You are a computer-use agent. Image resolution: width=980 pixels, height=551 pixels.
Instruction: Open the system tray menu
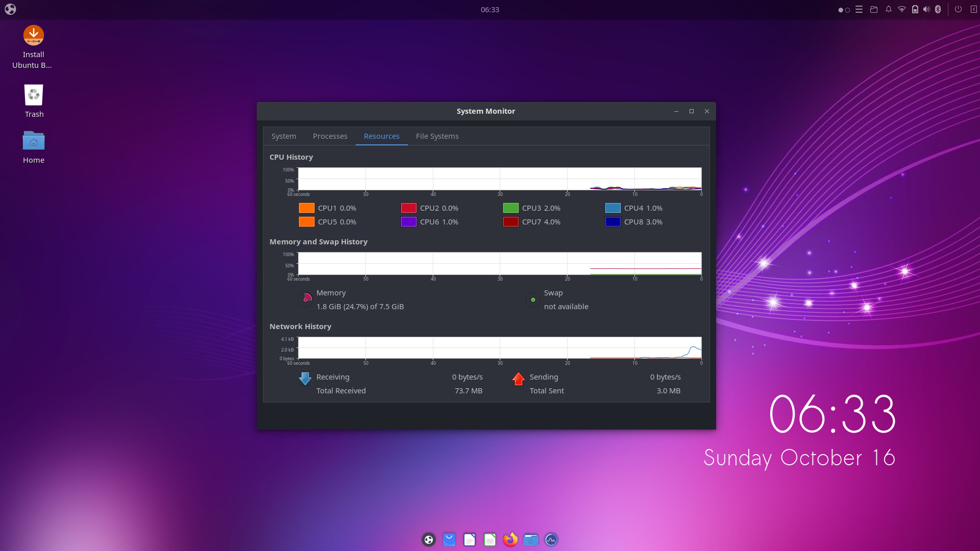(x=859, y=9)
